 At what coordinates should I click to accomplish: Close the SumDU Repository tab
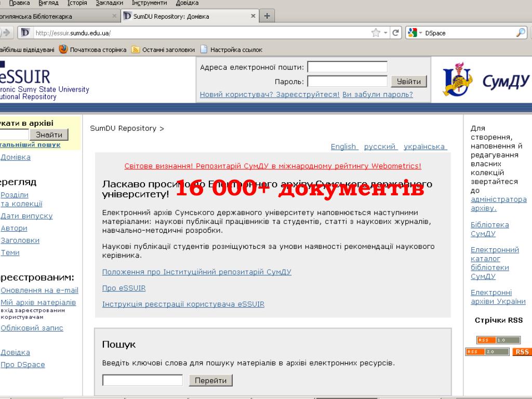tap(253, 16)
